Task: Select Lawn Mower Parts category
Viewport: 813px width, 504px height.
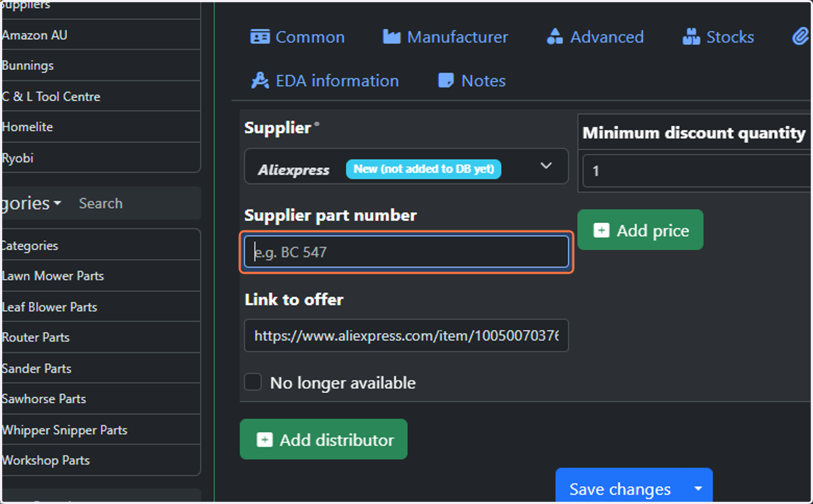Action: (x=100, y=276)
